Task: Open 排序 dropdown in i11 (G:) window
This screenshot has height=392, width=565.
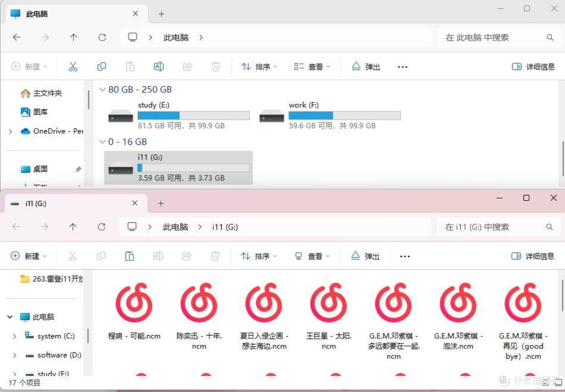Action: pos(259,256)
